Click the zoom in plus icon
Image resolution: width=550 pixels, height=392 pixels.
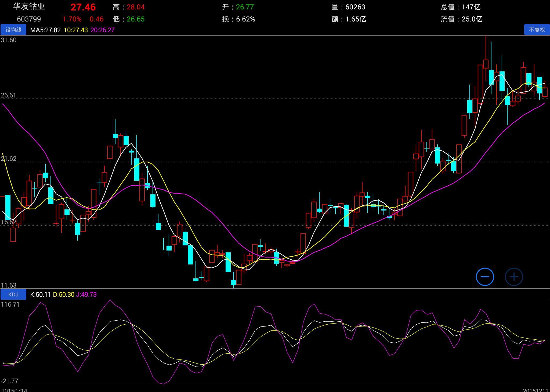tap(514, 277)
